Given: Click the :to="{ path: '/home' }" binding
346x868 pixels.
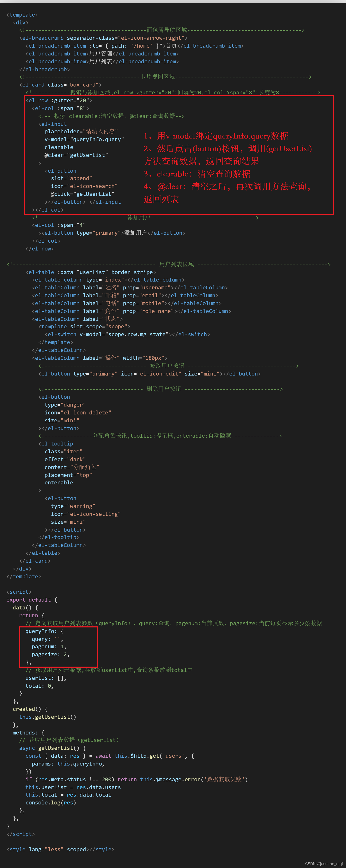Looking at the screenshot, I should pyautogui.click(x=126, y=46).
